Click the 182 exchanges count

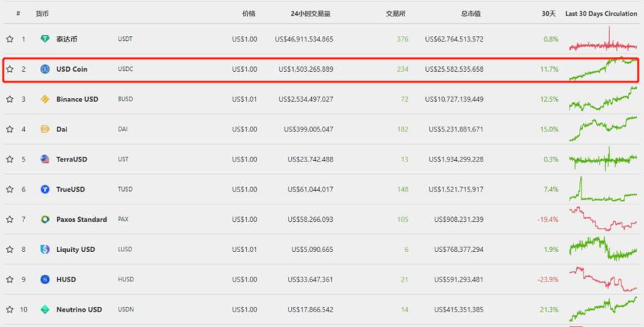click(x=402, y=129)
